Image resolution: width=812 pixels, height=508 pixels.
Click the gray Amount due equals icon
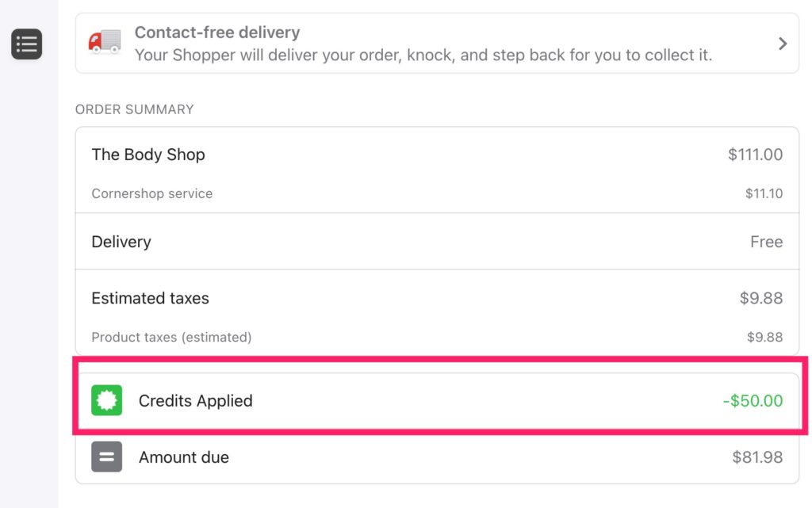pos(107,457)
